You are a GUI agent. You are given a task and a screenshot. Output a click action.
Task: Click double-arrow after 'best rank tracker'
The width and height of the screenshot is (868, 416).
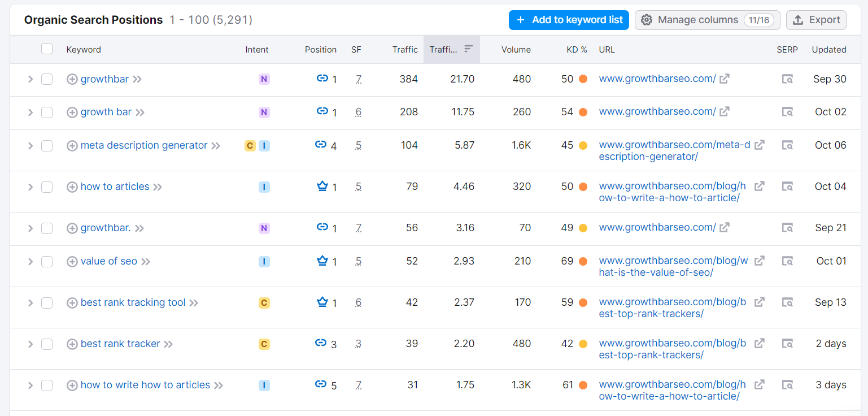click(x=168, y=344)
